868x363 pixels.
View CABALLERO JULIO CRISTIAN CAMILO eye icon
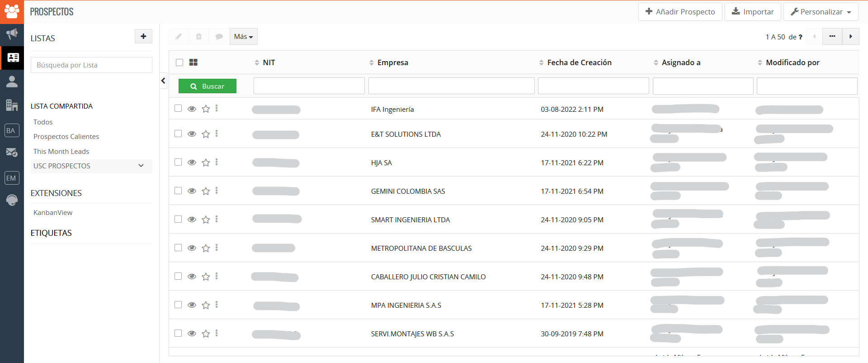tap(192, 277)
